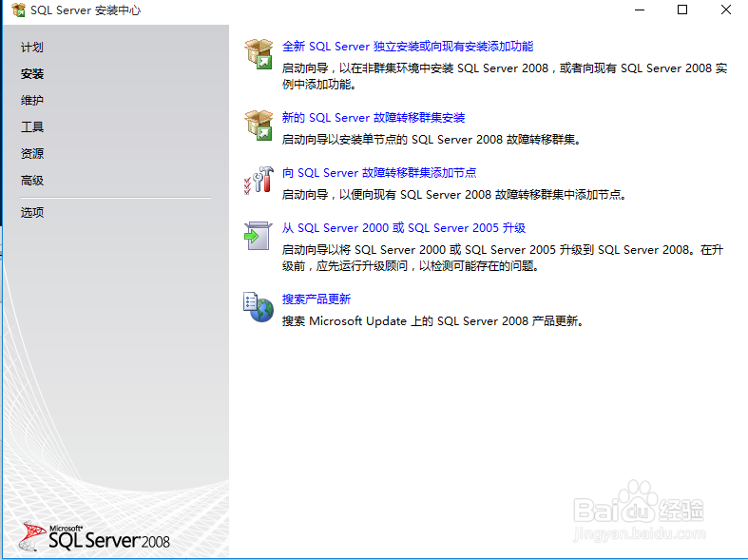
Task: Open link 从 SQL Server 2000 或 SQL Server 2005 升级
Action: click(x=404, y=228)
